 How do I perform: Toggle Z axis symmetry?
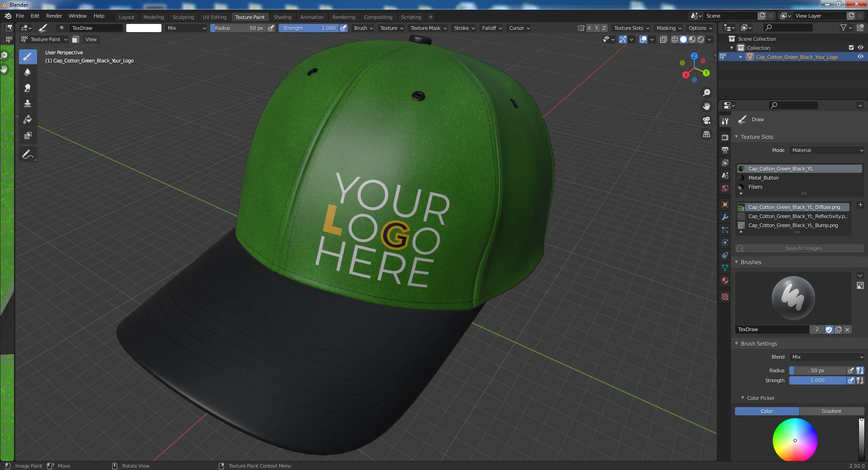coord(604,28)
